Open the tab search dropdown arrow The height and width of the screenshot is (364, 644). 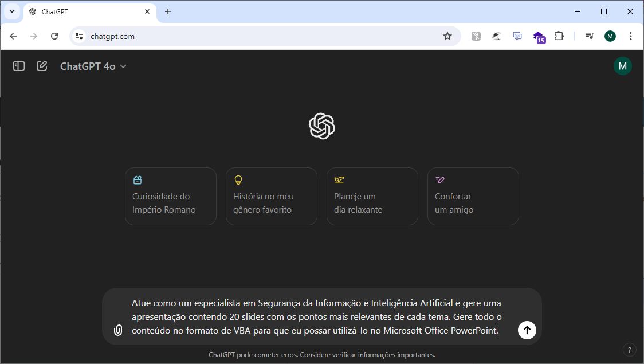(12, 11)
